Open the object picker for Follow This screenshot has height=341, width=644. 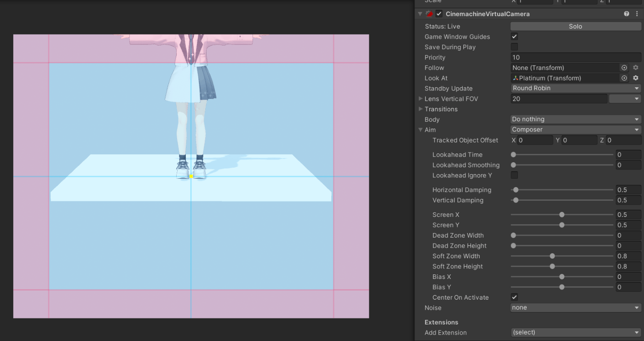click(624, 68)
